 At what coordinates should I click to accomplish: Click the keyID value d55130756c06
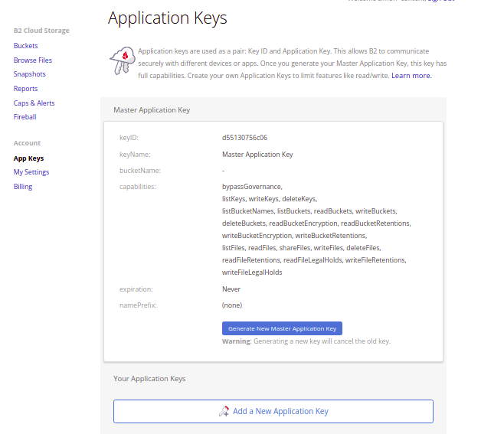click(244, 138)
